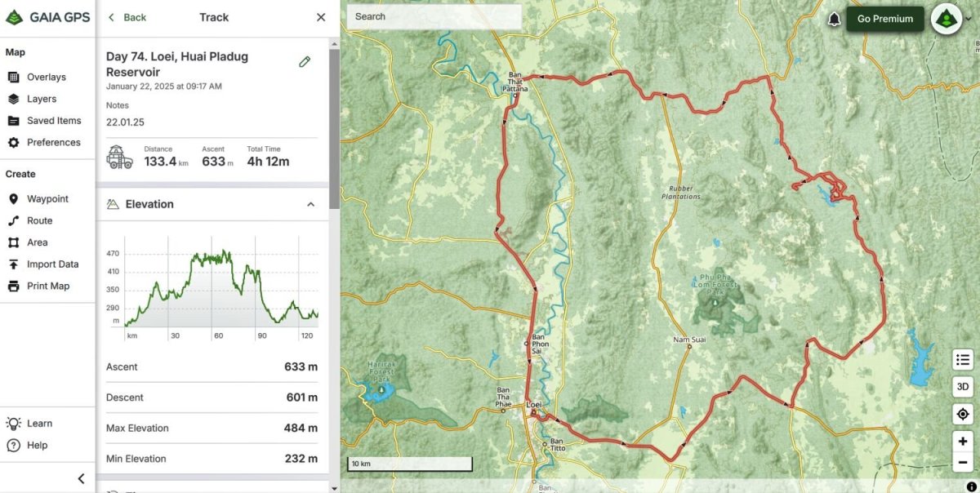Select the Route creation tool
Screen dimensions: 980x493
point(36,220)
